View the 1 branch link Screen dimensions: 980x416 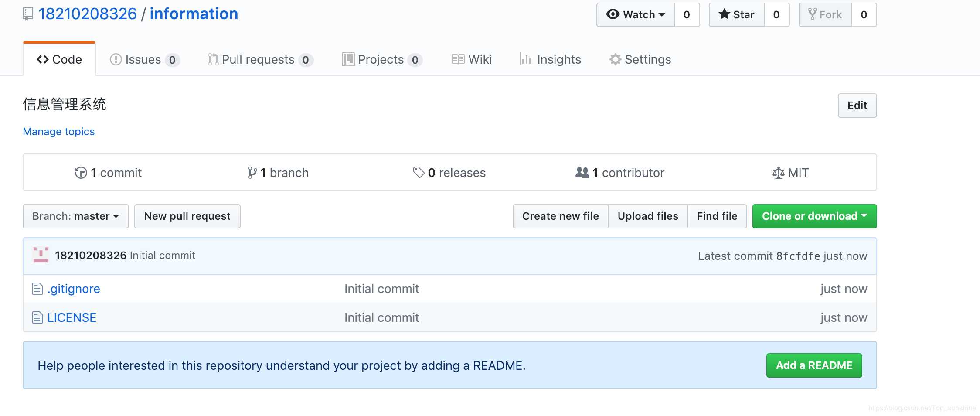[278, 173]
